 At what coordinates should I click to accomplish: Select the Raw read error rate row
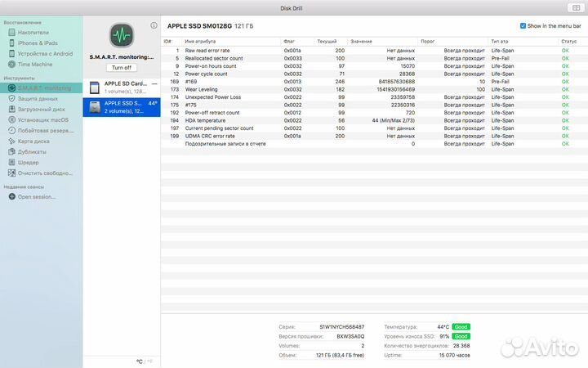point(374,51)
